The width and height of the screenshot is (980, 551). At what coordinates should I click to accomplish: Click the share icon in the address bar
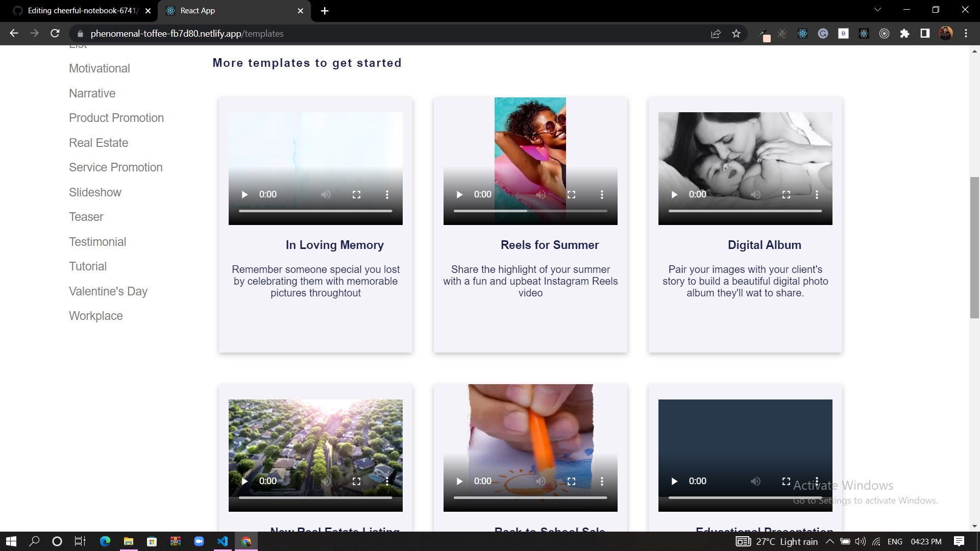pyautogui.click(x=716, y=33)
